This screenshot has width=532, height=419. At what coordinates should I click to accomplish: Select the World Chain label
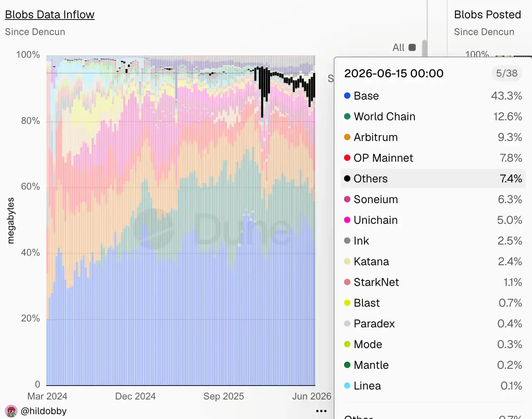(x=385, y=116)
